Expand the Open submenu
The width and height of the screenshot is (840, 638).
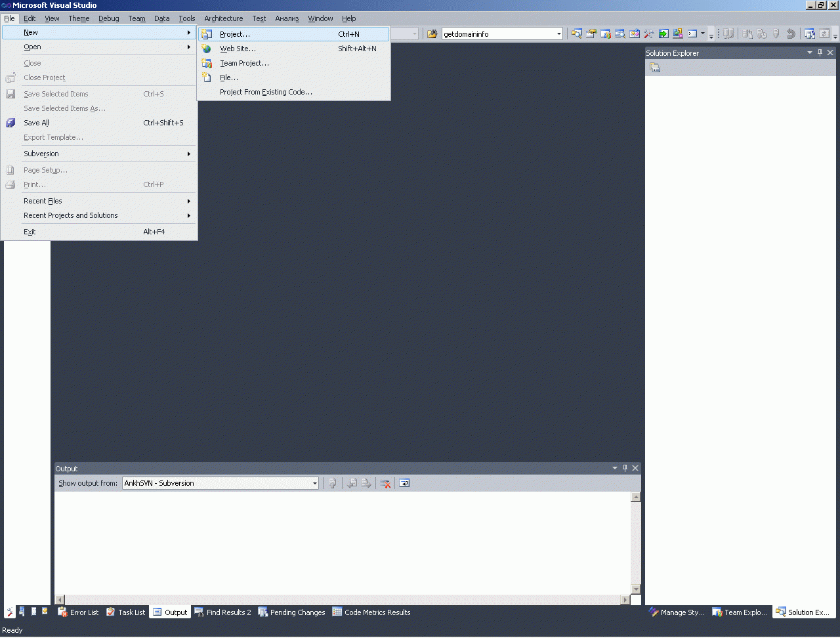100,47
